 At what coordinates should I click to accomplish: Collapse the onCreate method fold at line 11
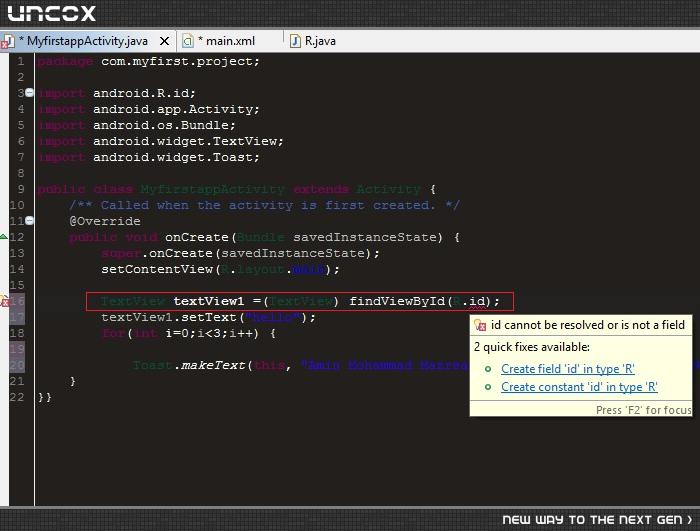click(29, 220)
